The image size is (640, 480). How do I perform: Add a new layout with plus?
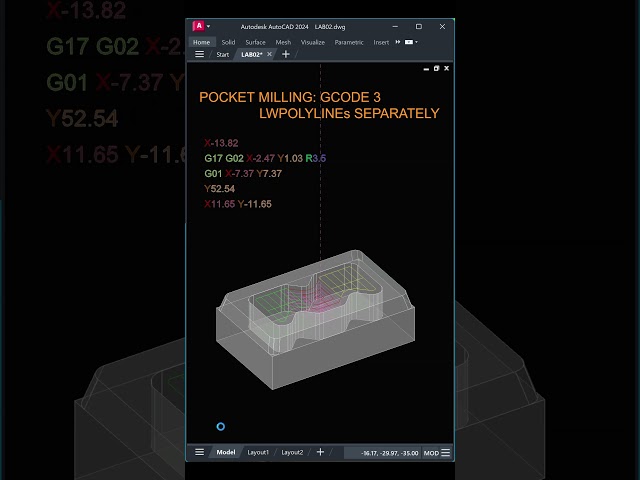(320, 452)
